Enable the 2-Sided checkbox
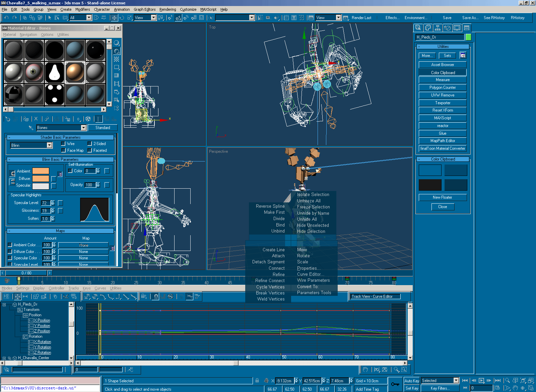Screen dimensions: 536x392 (x=89, y=144)
